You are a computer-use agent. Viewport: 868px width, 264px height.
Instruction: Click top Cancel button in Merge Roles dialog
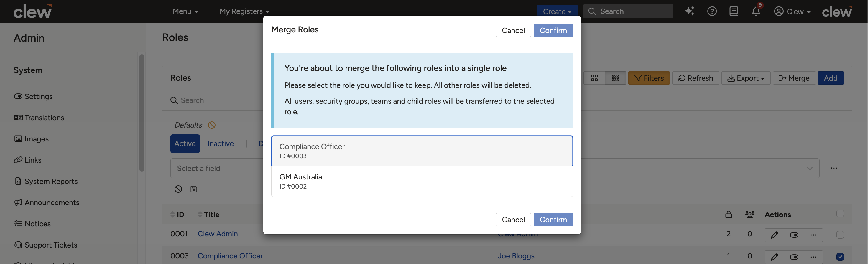(513, 30)
